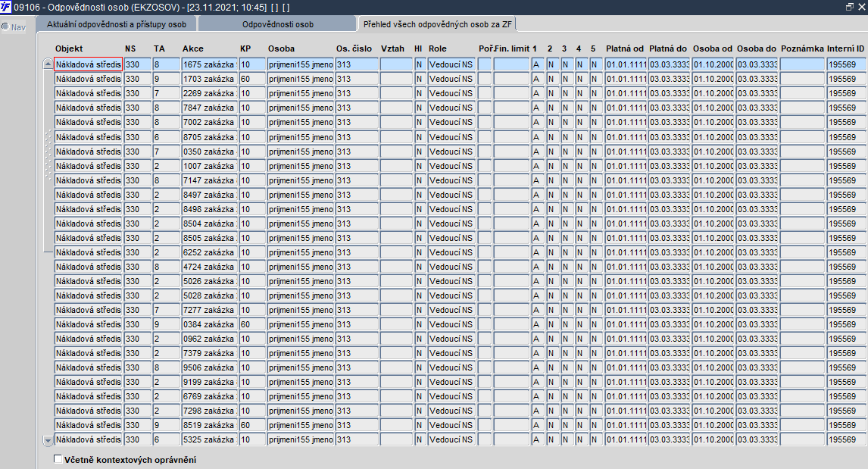Select the Akce cell 6252 zakázka

point(209,252)
